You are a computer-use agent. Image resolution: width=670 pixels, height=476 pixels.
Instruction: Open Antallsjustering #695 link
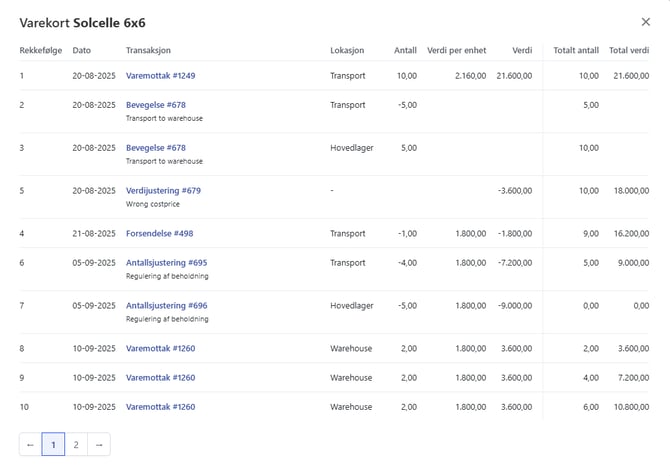166,262
